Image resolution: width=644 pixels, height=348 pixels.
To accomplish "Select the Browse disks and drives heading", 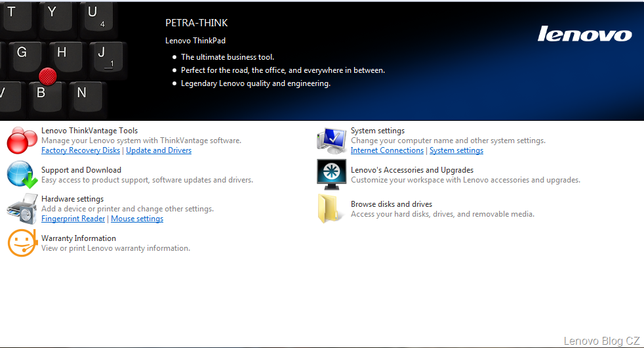I will click(x=392, y=204).
